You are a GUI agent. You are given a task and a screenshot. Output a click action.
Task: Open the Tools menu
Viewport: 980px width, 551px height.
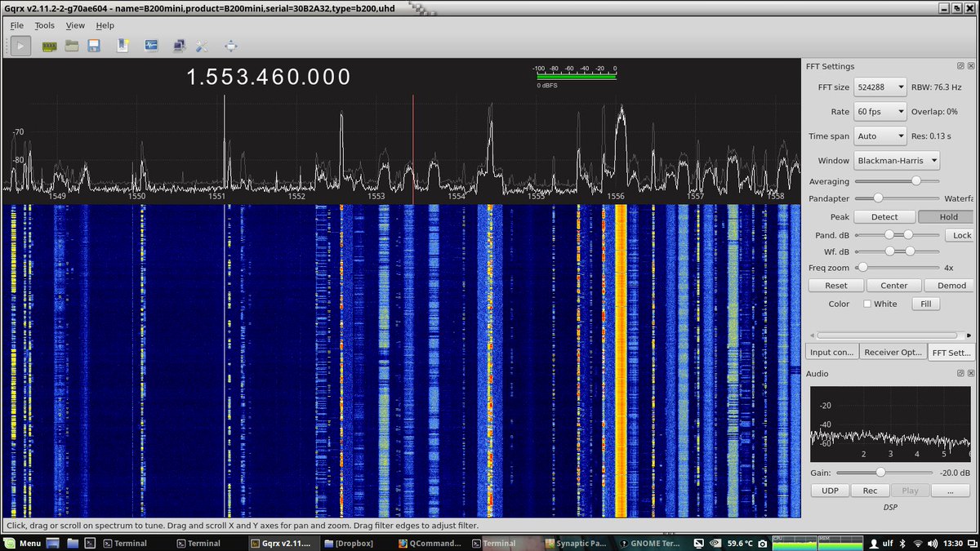pyautogui.click(x=44, y=25)
